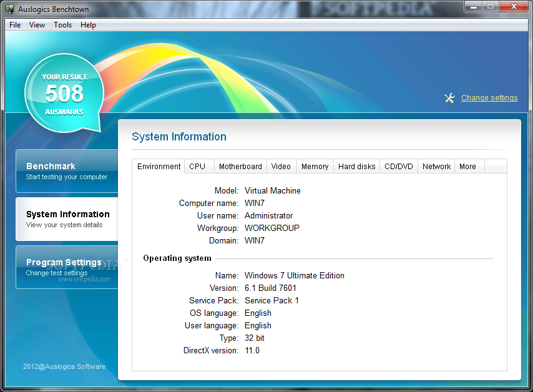Switch to the Network tab

coord(436,166)
